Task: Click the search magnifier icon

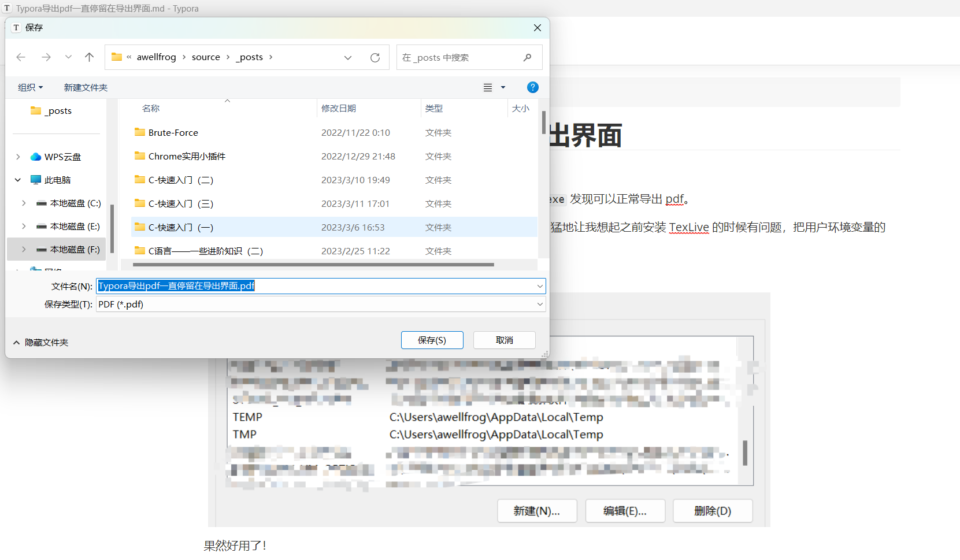Action: (527, 58)
